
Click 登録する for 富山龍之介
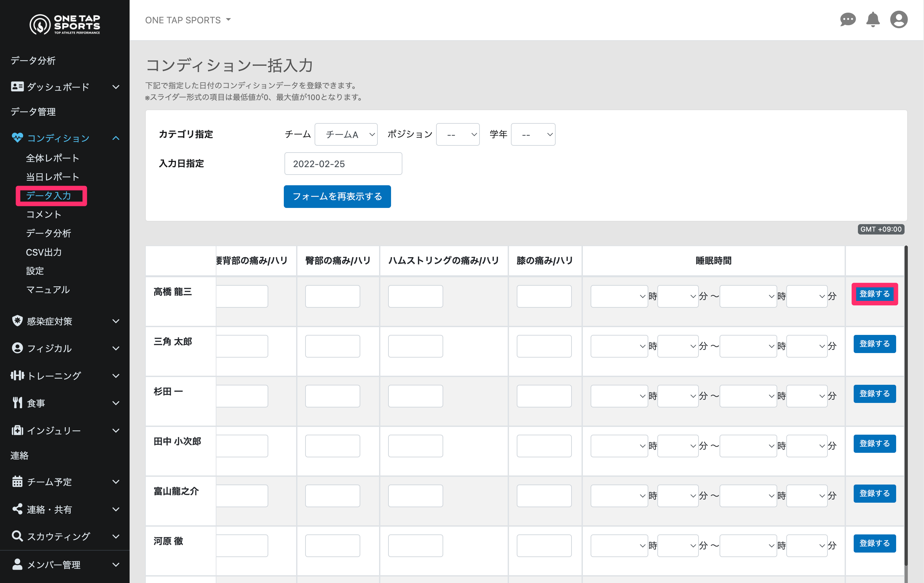(x=874, y=493)
